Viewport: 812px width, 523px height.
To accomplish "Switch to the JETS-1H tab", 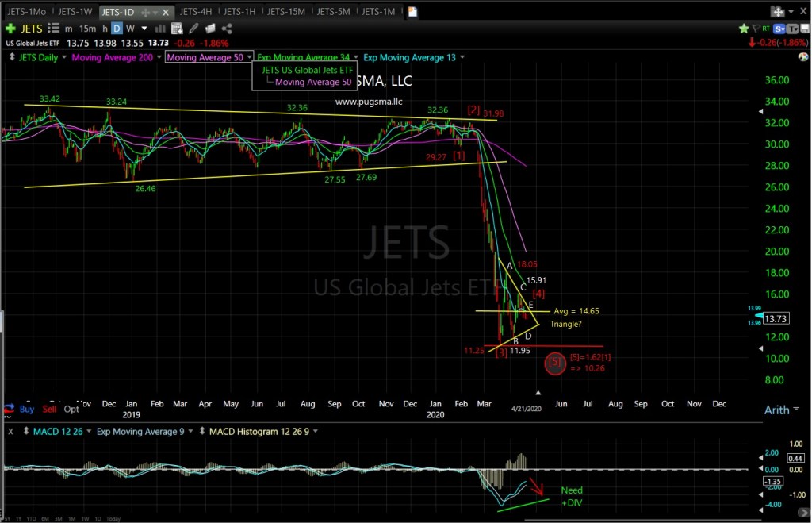I will click(x=239, y=11).
